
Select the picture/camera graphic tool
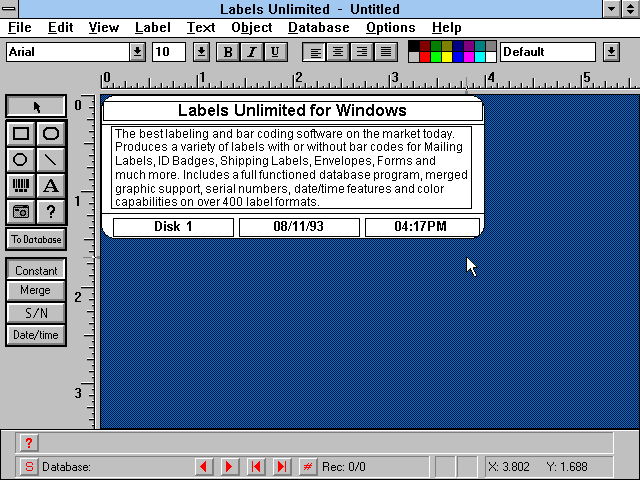tap(21, 212)
